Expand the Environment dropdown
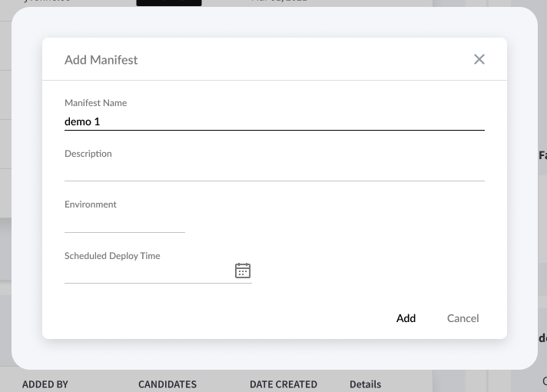The image size is (547, 392). pyautogui.click(x=124, y=222)
